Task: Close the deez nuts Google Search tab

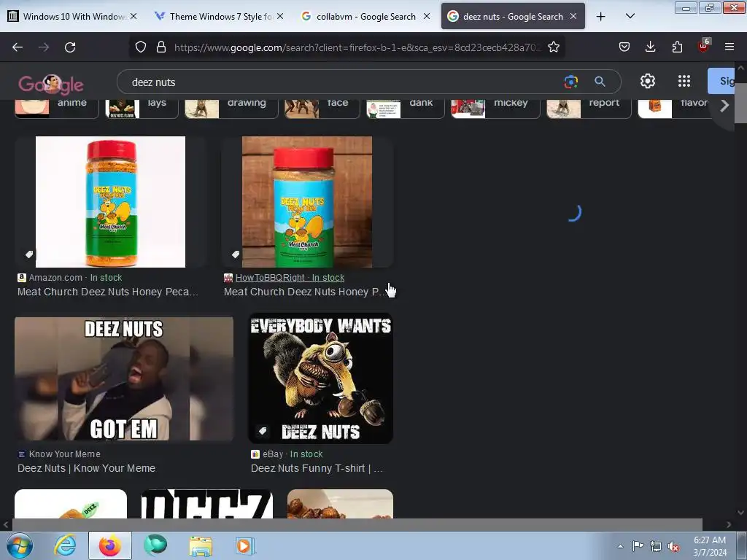Action: pyautogui.click(x=573, y=16)
